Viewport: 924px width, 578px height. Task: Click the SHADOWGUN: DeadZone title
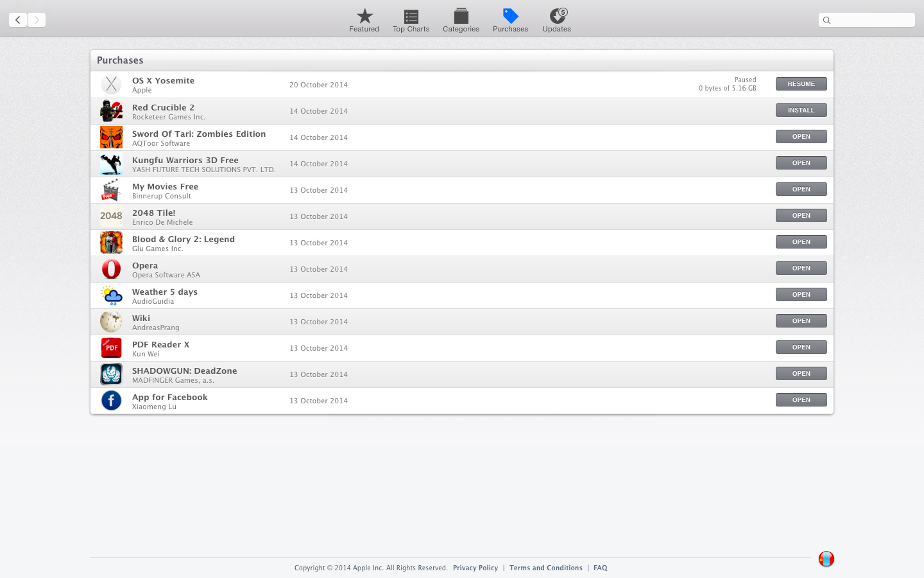tap(185, 371)
